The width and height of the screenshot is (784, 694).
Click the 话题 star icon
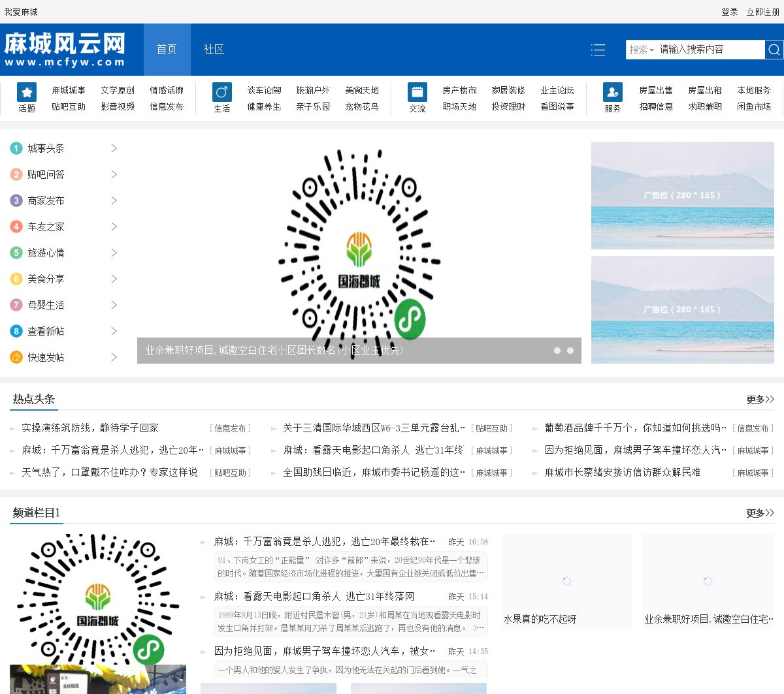coord(27,92)
